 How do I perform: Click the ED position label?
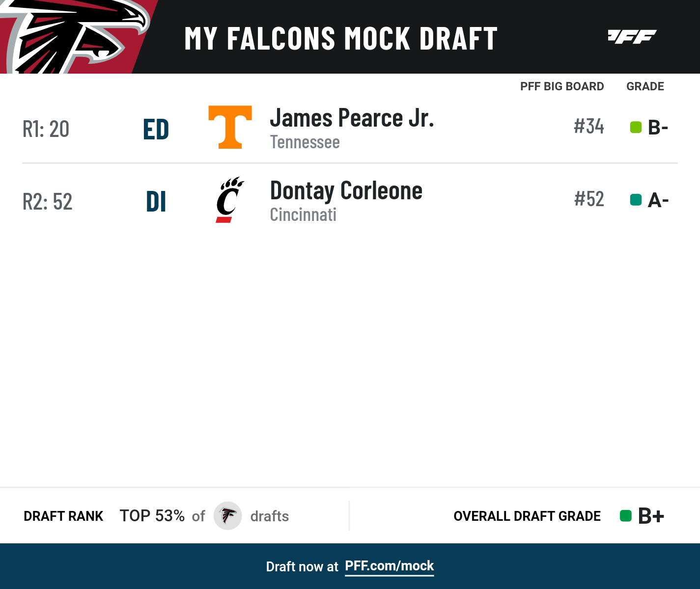(x=156, y=130)
